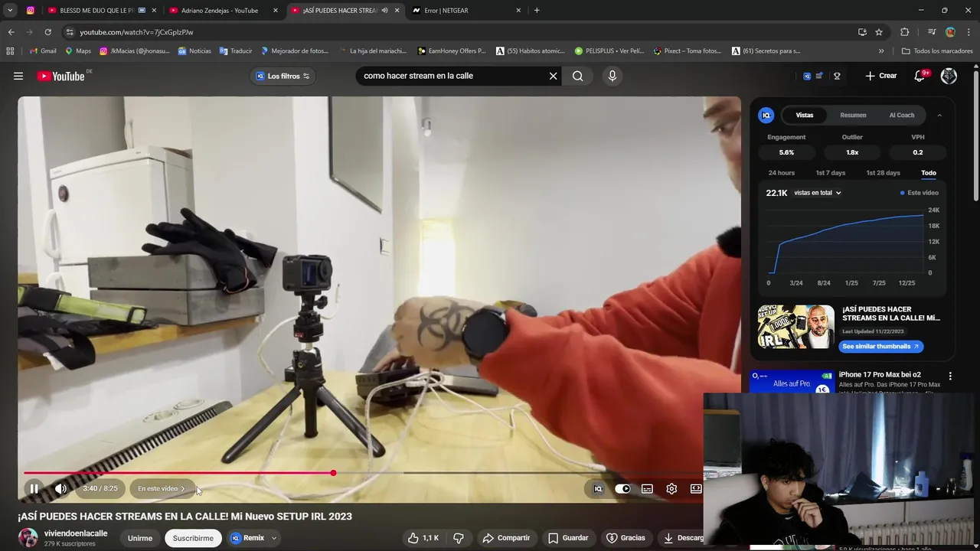Open viviendoenlacalle channel avatar
The height and width of the screenshot is (551, 980).
coord(28,538)
